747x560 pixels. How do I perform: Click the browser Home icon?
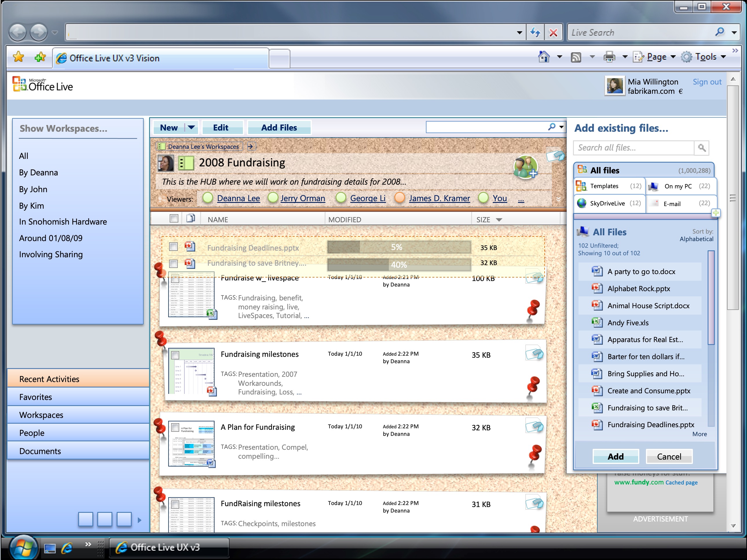[x=544, y=57]
